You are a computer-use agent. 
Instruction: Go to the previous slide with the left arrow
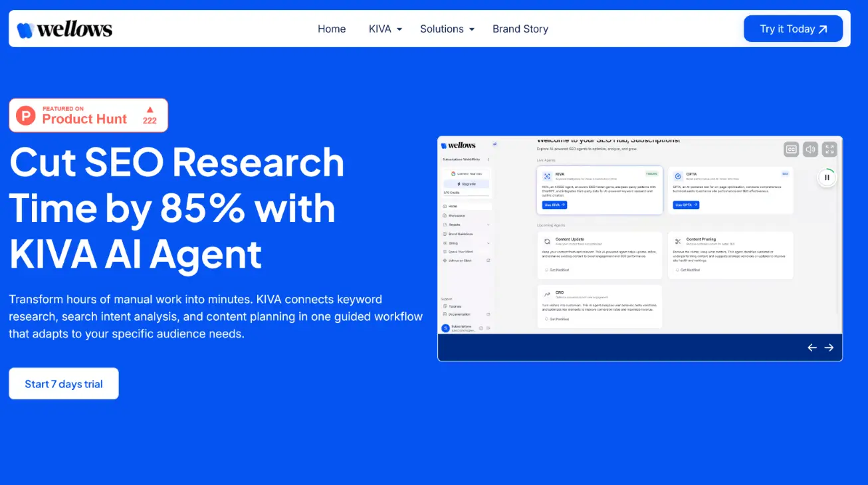[812, 347]
